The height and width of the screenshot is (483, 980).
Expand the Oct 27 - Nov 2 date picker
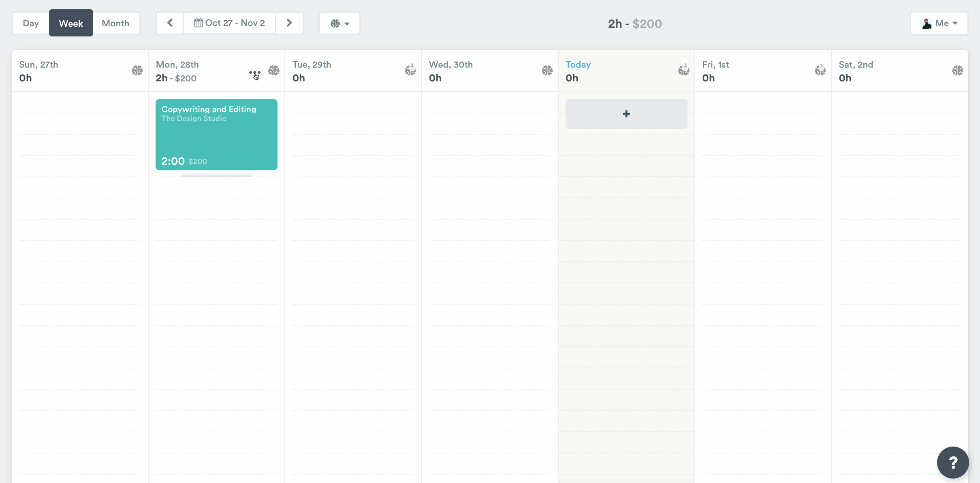[x=229, y=23]
